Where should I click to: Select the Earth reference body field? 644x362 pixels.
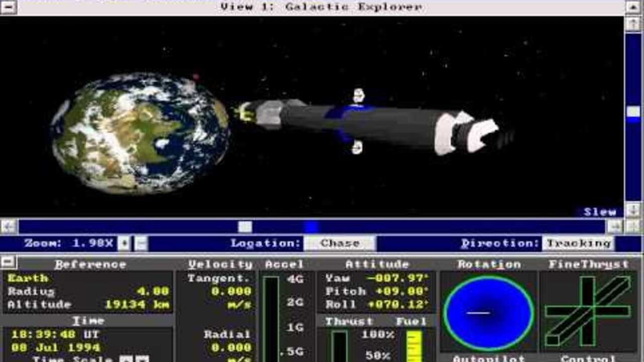pos(28,278)
